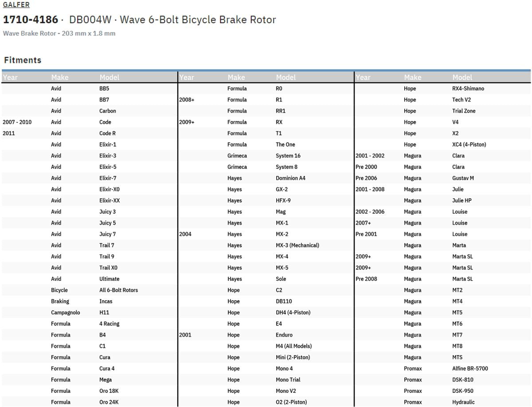This screenshot has height=407, width=532.
Task: Select the Elixir-1 model
Action: tap(108, 145)
